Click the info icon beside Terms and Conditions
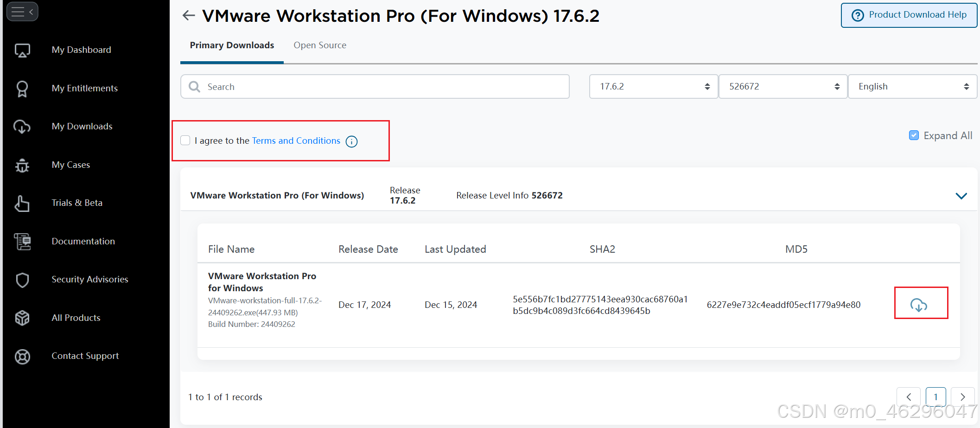The width and height of the screenshot is (980, 428). (x=352, y=141)
